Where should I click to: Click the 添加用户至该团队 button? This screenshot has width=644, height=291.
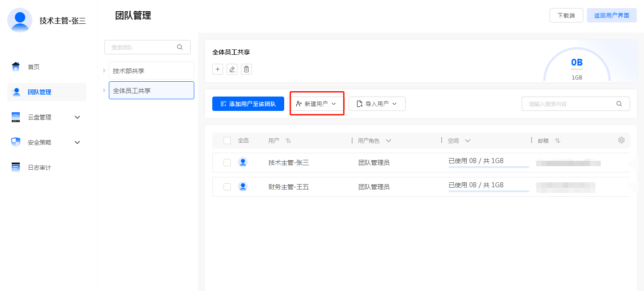coord(248,104)
